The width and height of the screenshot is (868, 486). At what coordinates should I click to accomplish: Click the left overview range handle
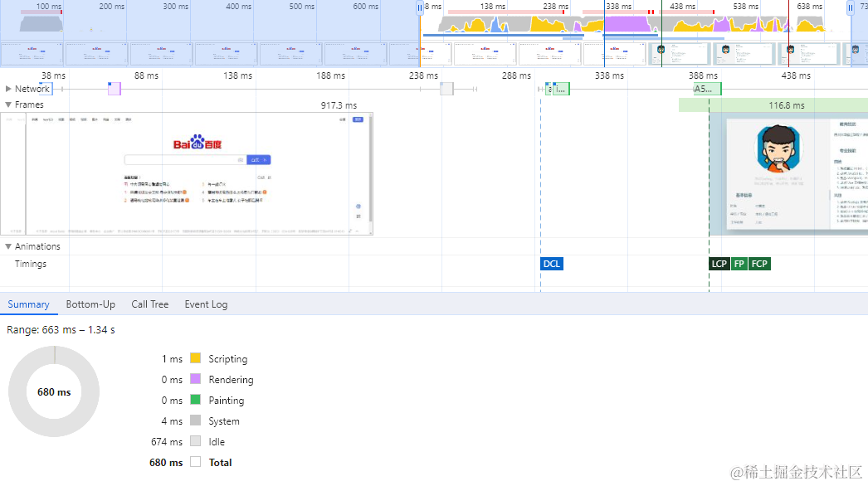coord(420,7)
